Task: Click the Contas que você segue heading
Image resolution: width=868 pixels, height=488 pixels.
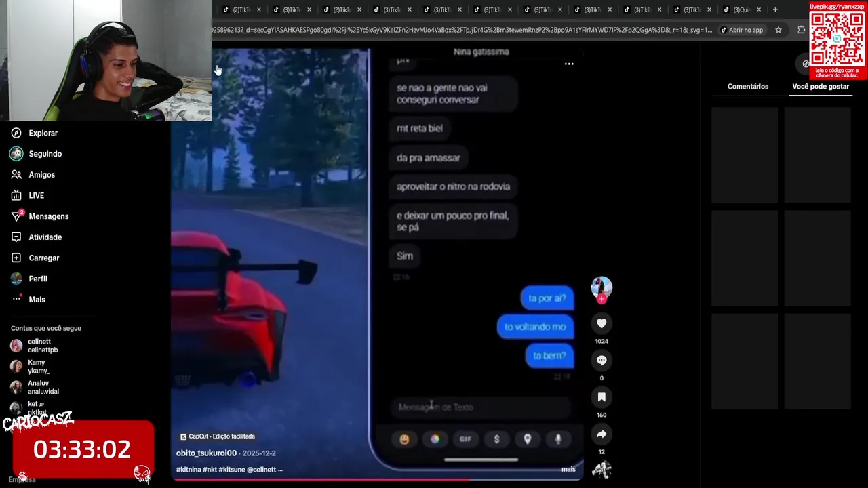Action: [x=46, y=328]
